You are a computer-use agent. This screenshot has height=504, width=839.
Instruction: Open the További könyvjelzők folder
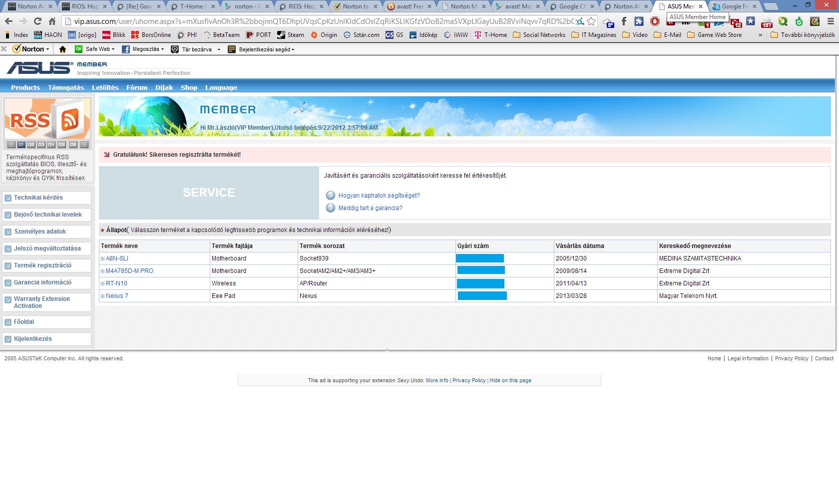[803, 35]
